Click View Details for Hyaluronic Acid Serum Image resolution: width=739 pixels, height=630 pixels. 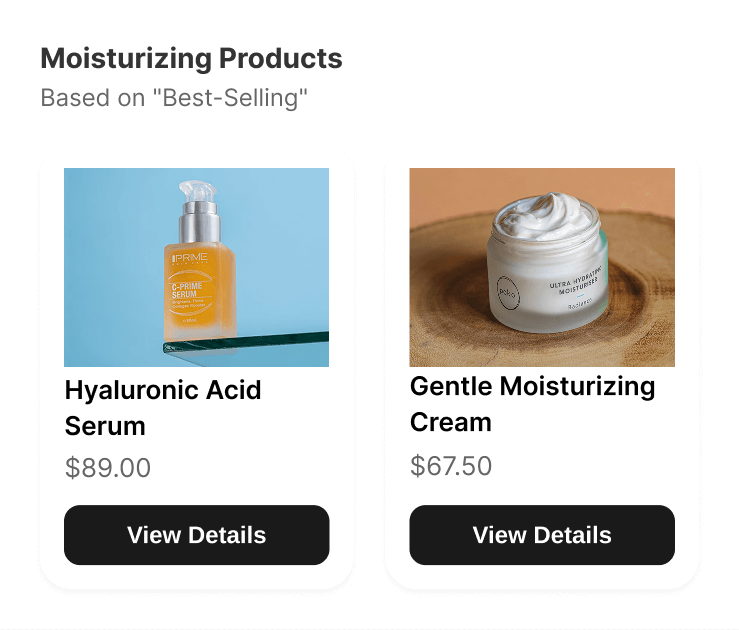196,535
